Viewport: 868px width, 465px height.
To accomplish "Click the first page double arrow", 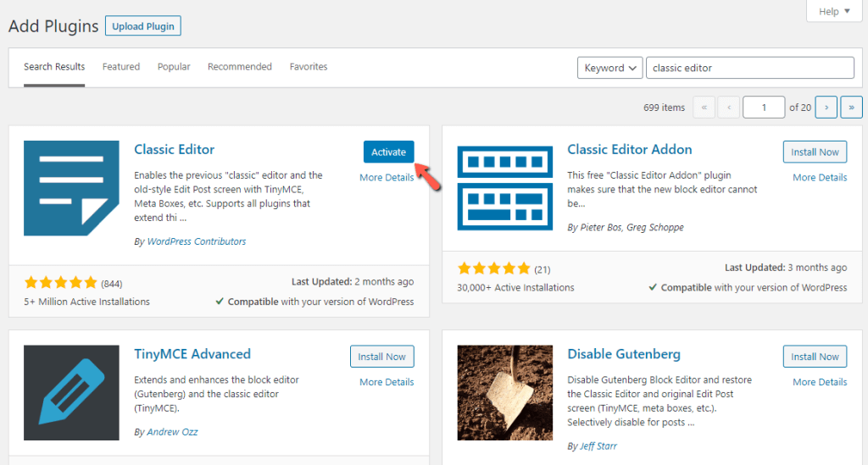I will coord(704,108).
